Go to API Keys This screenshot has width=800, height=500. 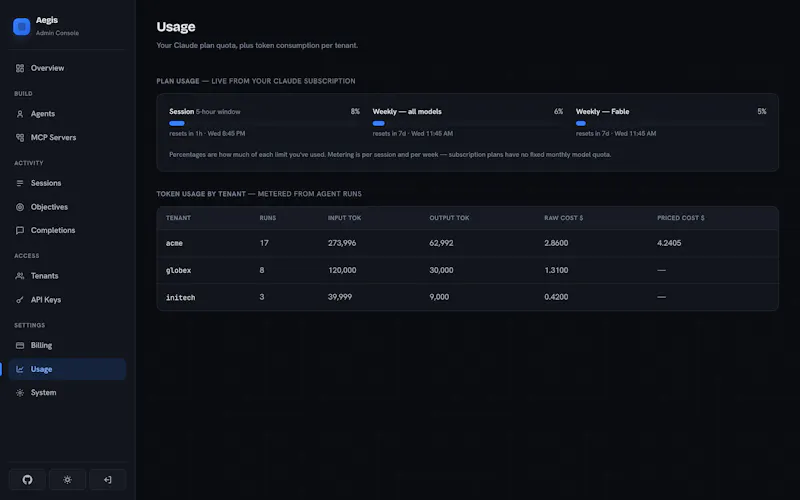tap(67, 299)
